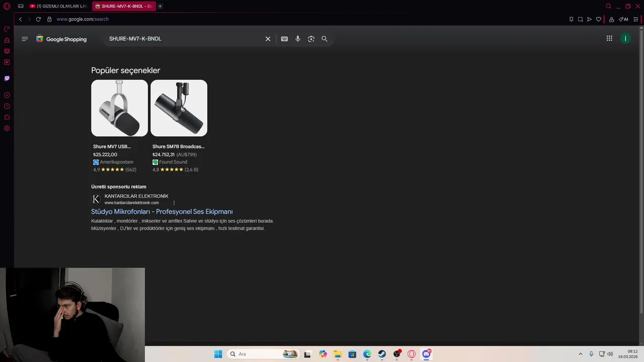Screen dimensions: 644x362
Task: Open Steam from the taskbar
Action: [382, 354]
